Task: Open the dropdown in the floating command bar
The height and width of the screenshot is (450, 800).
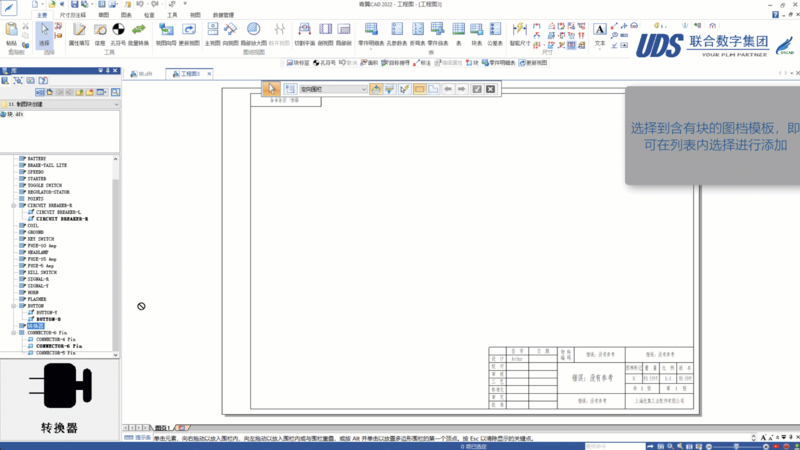Action: 363,89
